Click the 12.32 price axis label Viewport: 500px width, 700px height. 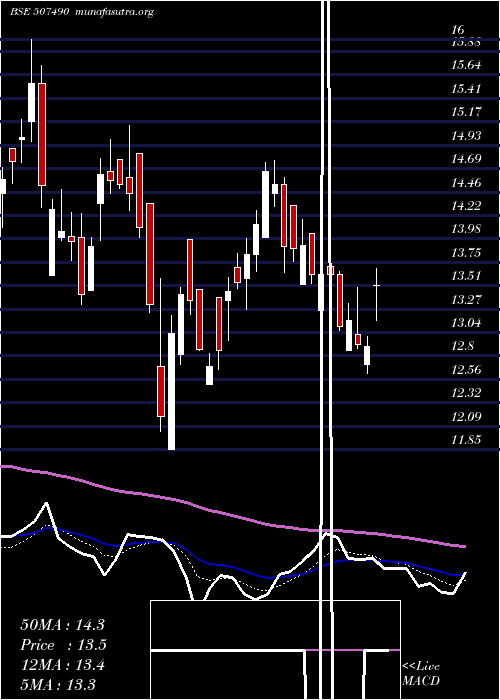click(x=466, y=393)
